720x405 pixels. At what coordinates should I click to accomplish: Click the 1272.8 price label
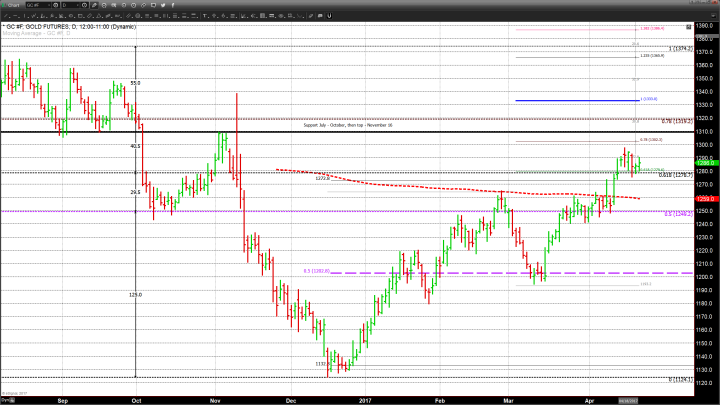click(x=322, y=178)
